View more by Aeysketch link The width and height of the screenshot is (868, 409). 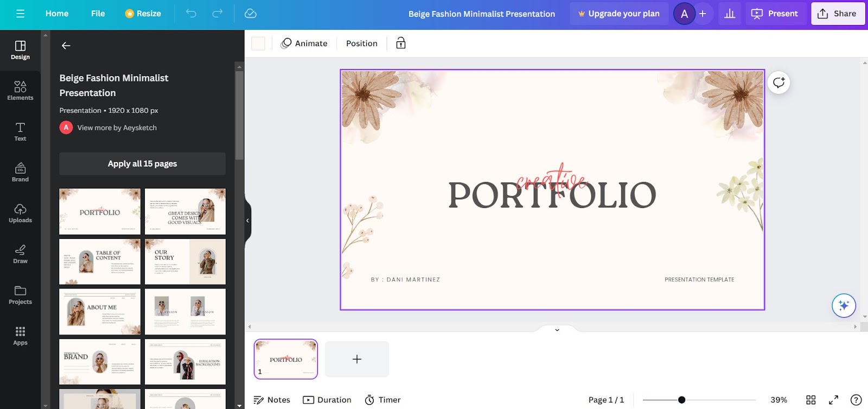tap(117, 128)
